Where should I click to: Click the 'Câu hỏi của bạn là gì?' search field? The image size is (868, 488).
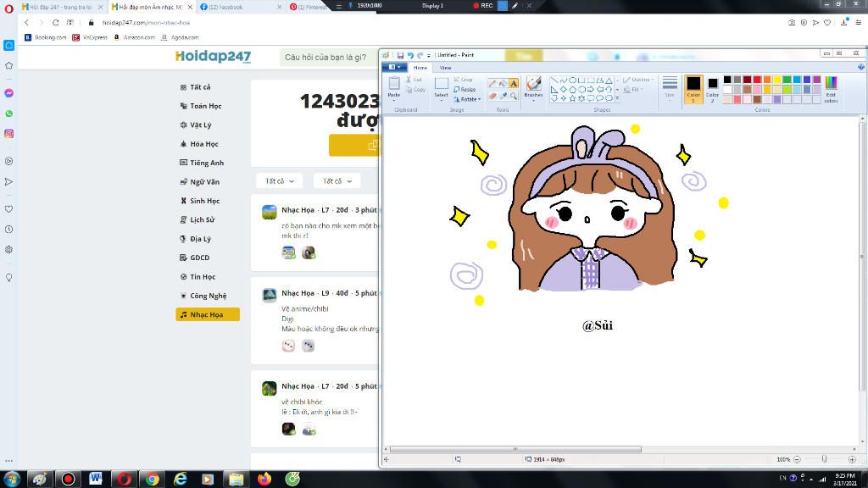(330, 57)
